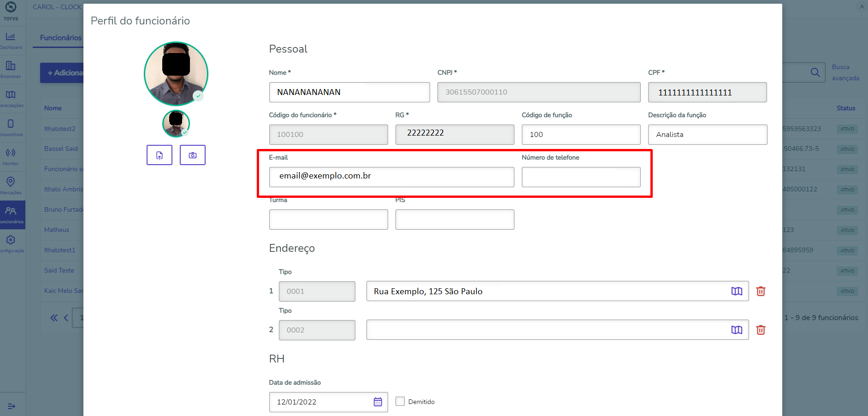Click the E-mail input field
This screenshot has width=868, height=416.
[391, 177]
